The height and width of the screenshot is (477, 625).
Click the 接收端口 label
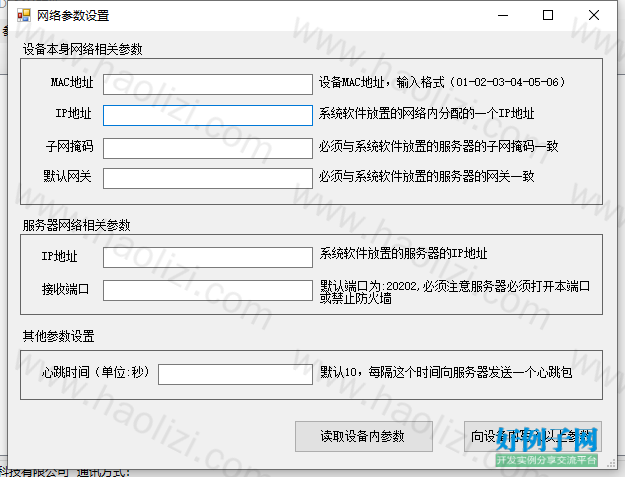pyautogui.click(x=65, y=289)
